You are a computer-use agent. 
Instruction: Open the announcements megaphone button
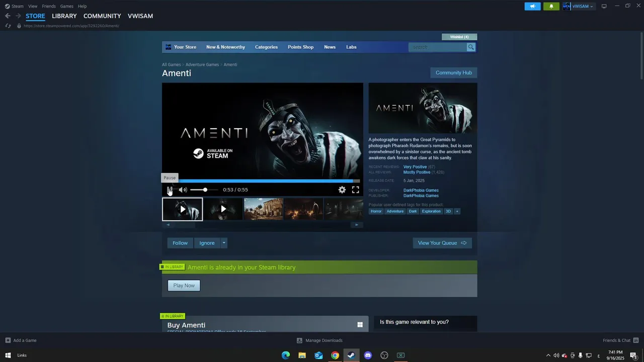[532, 6]
